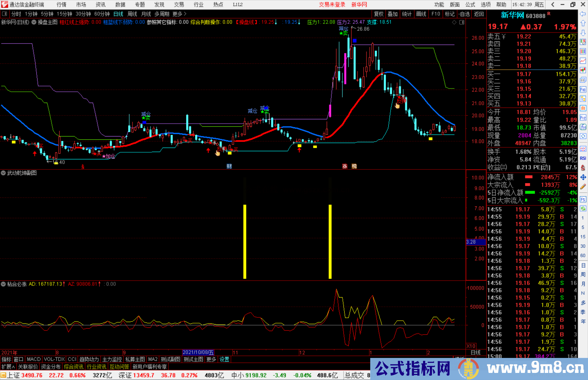Screen dimensions: 588x380
Task: Click the green refresh icon in sidebar
Action: tap(583, 208)
